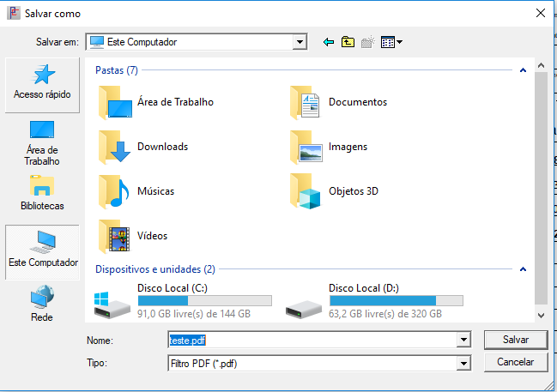
Task: Click the Pastas (7) group header text
Action: tap(117, 70)
